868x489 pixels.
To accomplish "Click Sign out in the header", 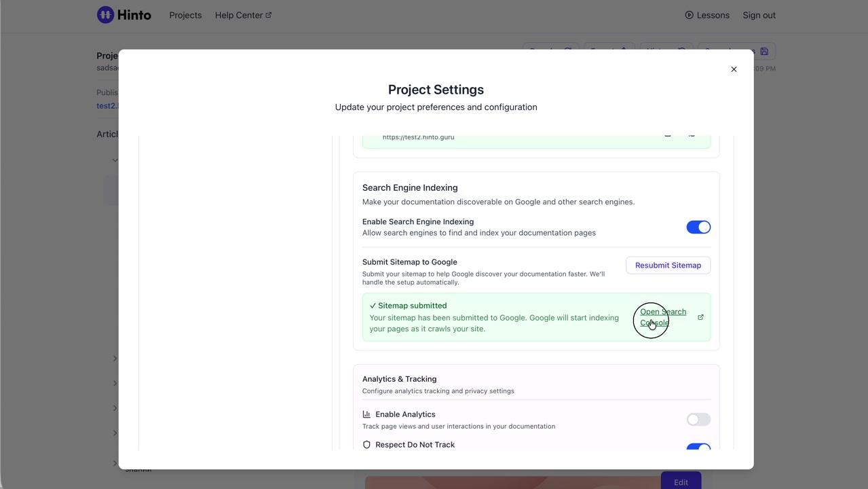I will (x=759, y=15).
